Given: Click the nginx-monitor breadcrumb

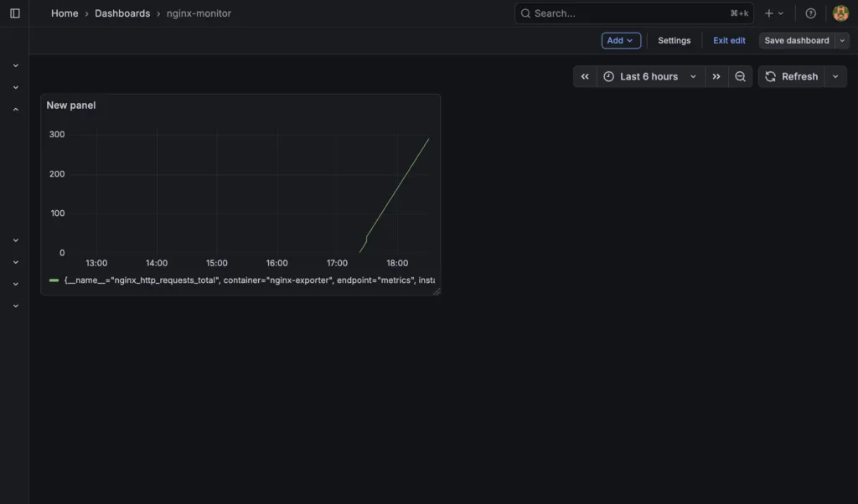Looking at the screenshot, I should coord(199,13).
